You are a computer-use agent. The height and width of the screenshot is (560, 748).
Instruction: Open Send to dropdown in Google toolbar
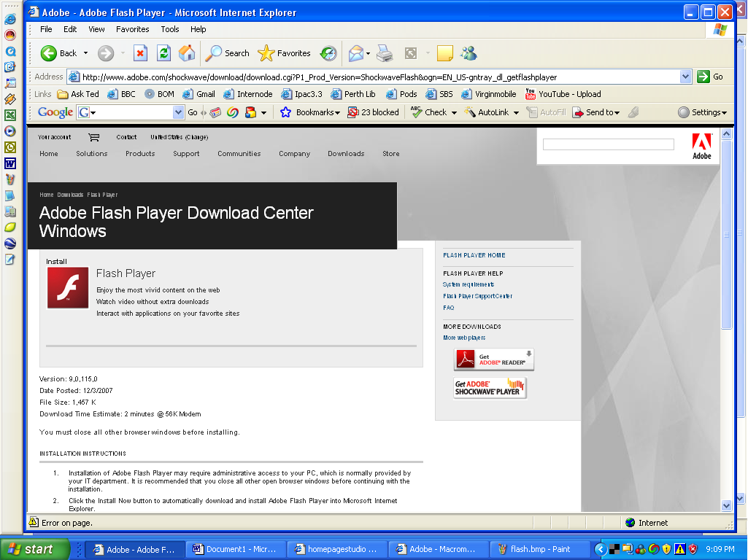click(x=595, y=112)
